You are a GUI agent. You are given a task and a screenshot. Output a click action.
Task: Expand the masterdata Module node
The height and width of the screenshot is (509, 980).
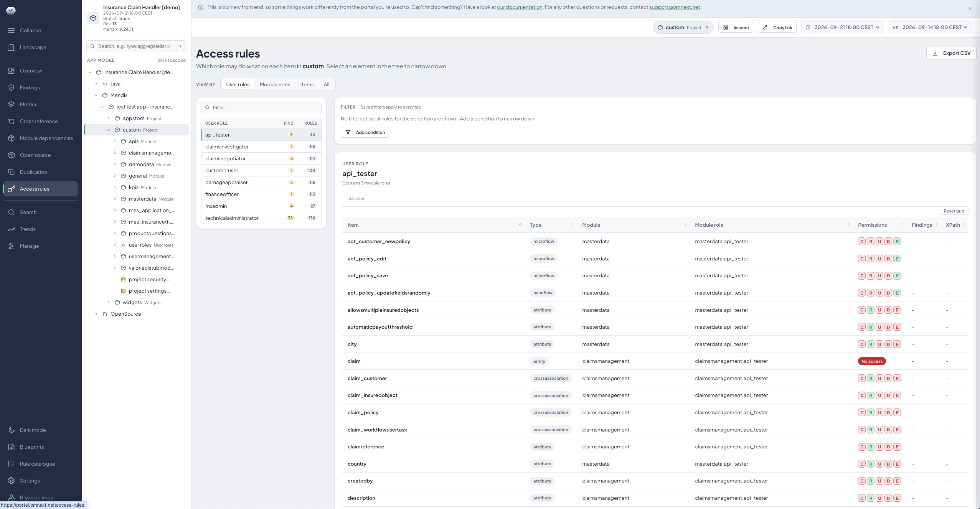[x=115, y=199]
